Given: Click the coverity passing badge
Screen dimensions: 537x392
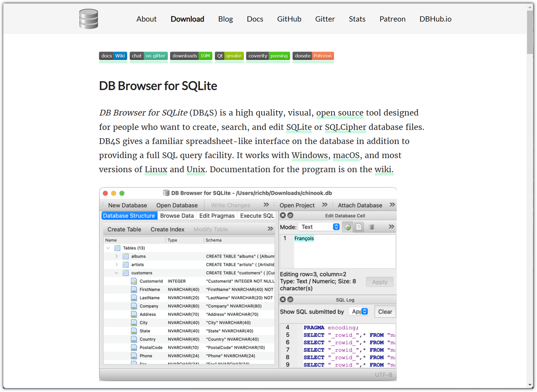Looking at the screenshot, I should (x=268, y=56).
